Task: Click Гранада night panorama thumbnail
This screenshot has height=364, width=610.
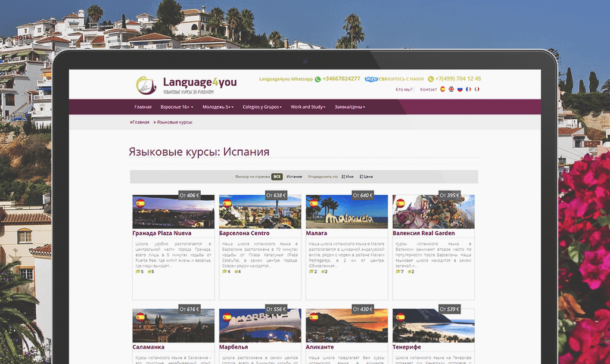Action: coord(173,211)
